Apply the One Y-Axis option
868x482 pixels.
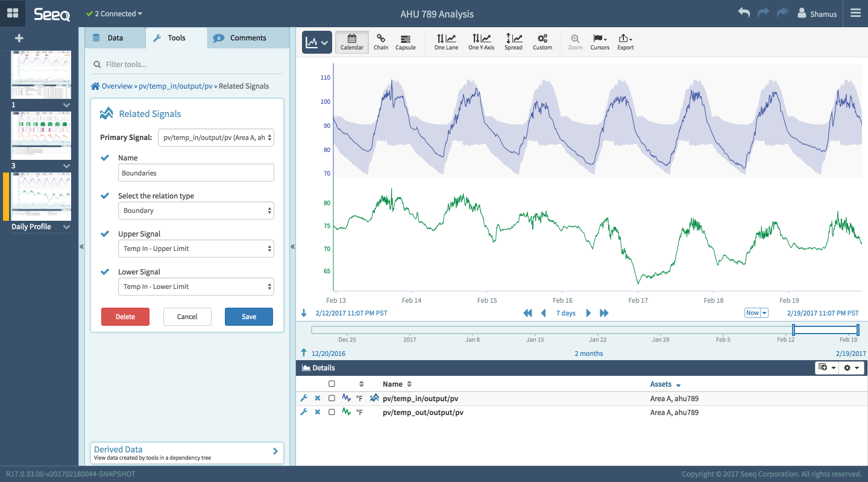pyautogui.click(x=481, y=41)
